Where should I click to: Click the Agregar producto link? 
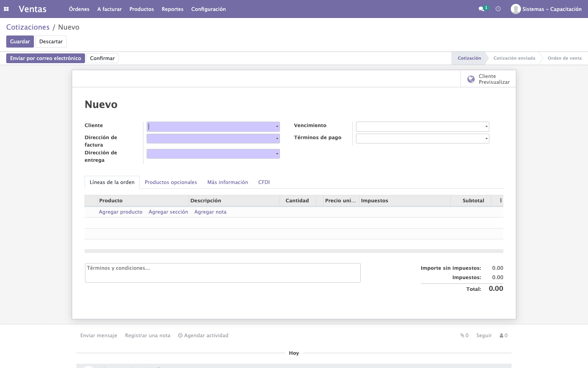click(120, 212)
